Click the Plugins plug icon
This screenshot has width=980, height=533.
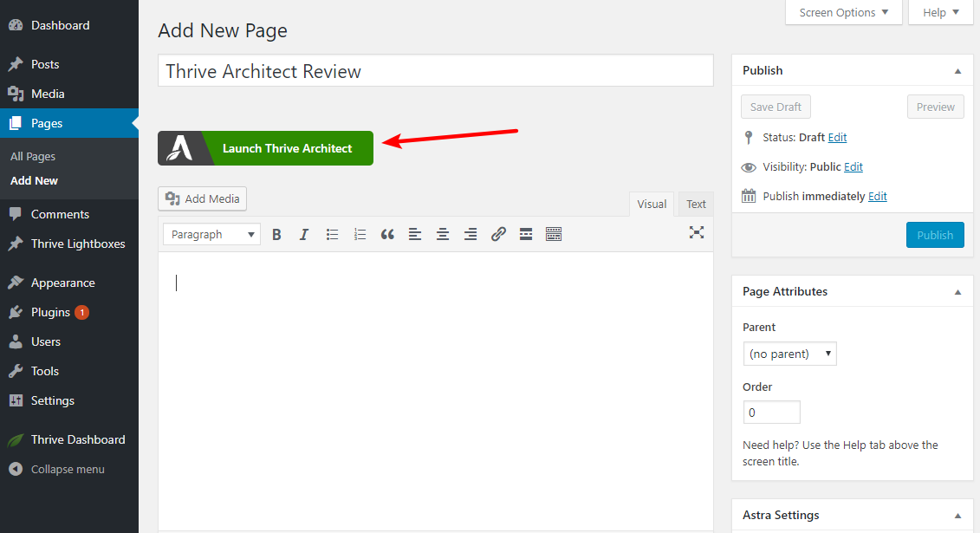pos(16,312)
